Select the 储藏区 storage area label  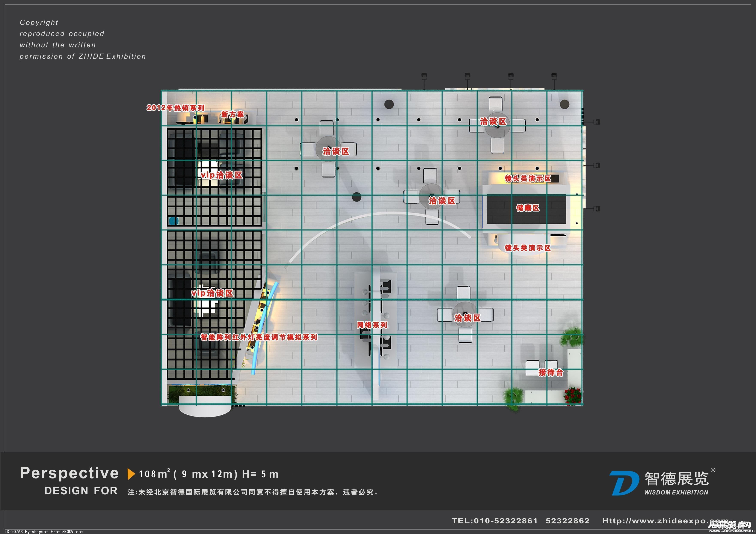point(528,208)
